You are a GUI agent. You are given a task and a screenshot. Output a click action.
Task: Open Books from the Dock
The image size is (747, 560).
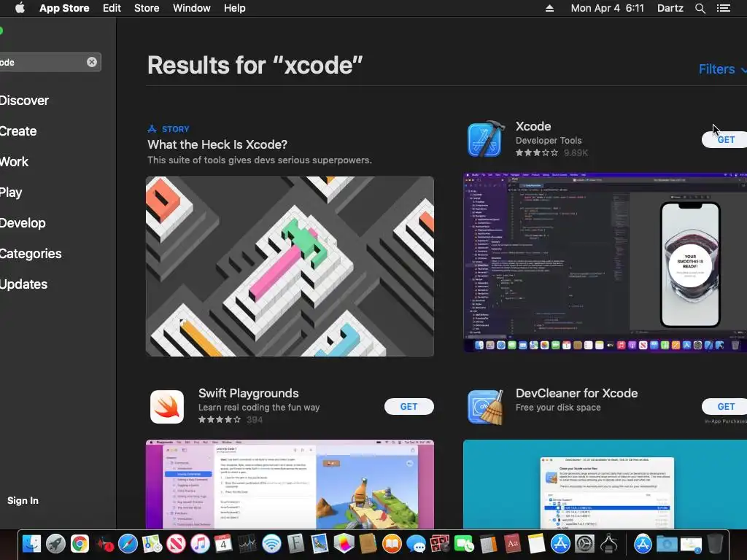(x=392, y=543)
